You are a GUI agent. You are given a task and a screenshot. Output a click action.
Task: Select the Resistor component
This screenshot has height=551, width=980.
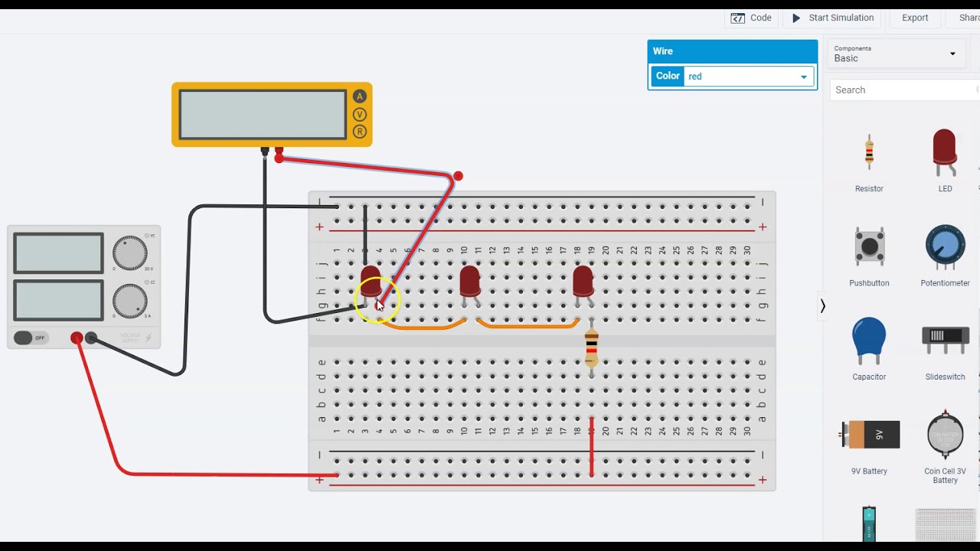[x=869, y=163]
